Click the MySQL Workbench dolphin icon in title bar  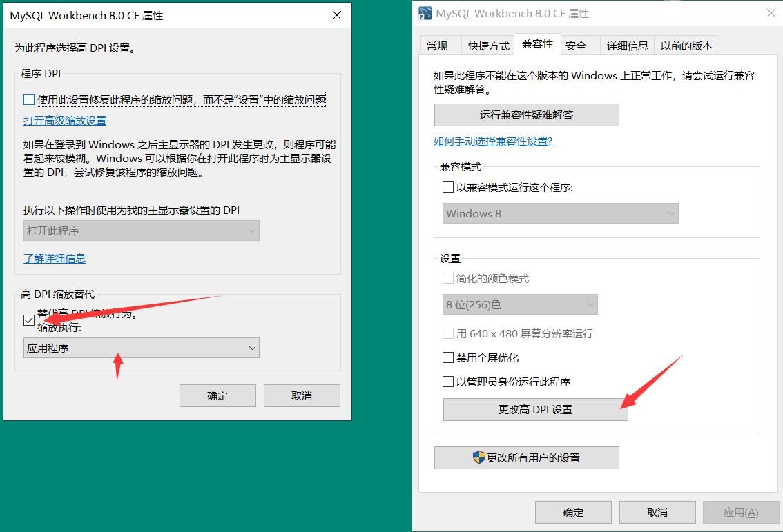425,14
